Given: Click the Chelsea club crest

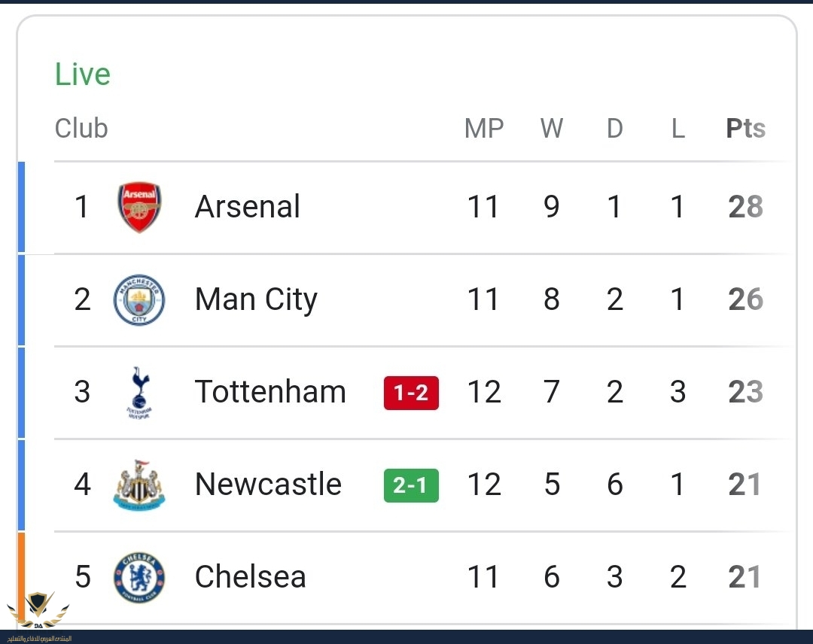Looking at the screenshot, I should [139, 577].
